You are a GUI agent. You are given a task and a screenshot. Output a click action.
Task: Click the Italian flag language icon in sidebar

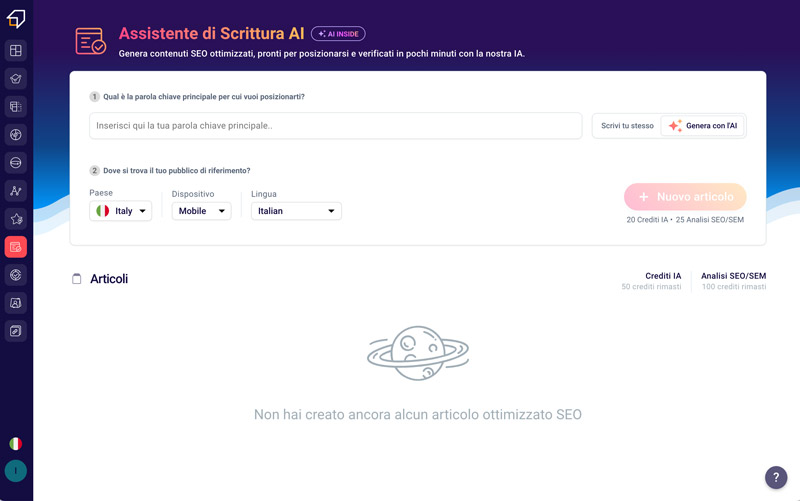tap(16, 444)
